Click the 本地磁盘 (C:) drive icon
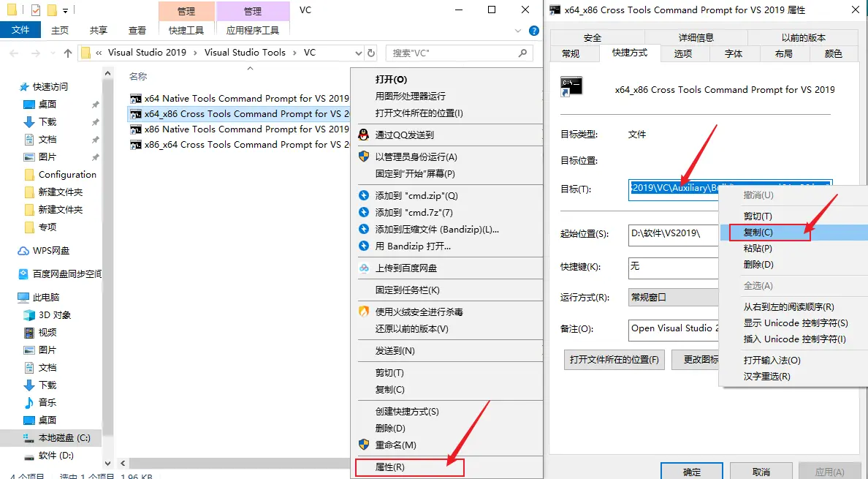 [28, 438]
